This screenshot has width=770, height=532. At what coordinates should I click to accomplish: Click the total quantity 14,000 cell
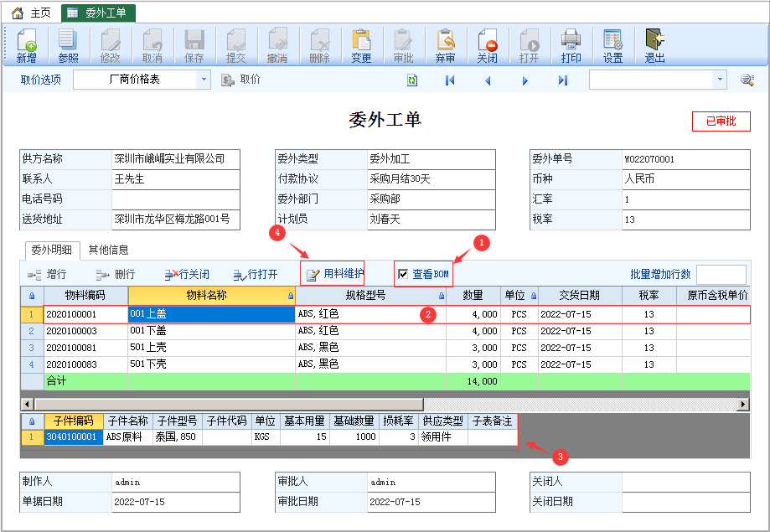473,382
